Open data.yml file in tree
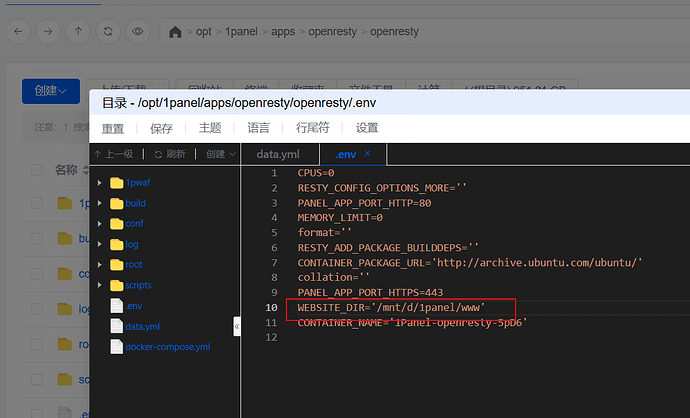The width and height of the screenshot is (690, 418). [x=143, y=326]
